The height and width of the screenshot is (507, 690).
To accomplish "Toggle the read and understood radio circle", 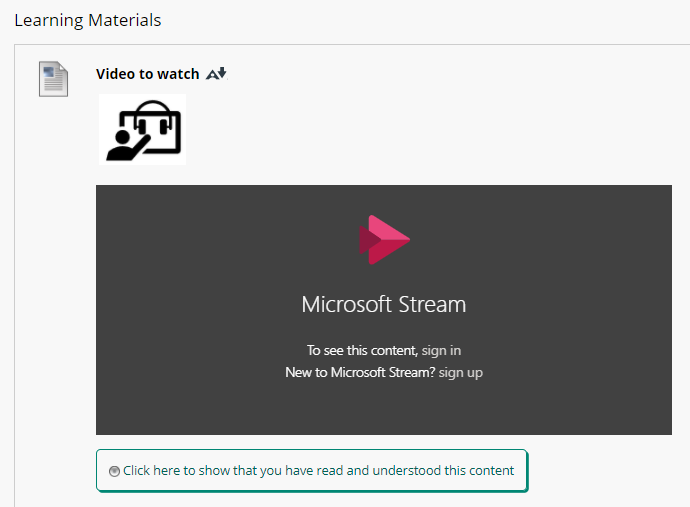I will 114,471.
